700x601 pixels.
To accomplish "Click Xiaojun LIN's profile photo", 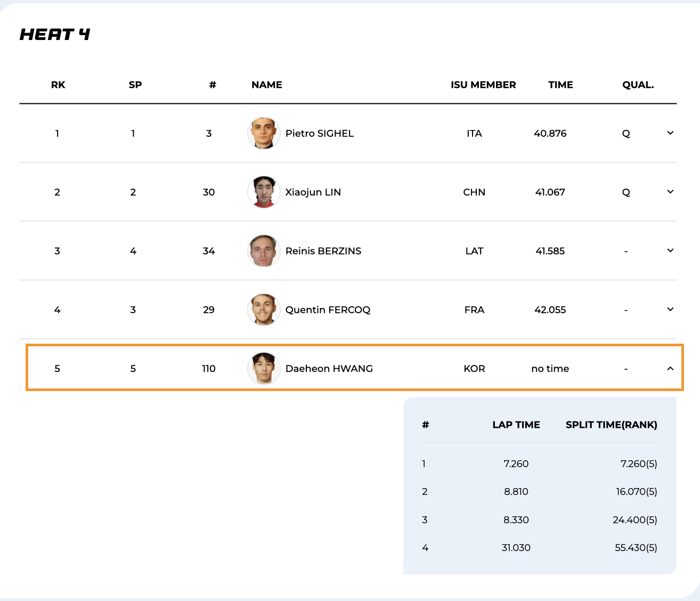I will tap(264, 192).
